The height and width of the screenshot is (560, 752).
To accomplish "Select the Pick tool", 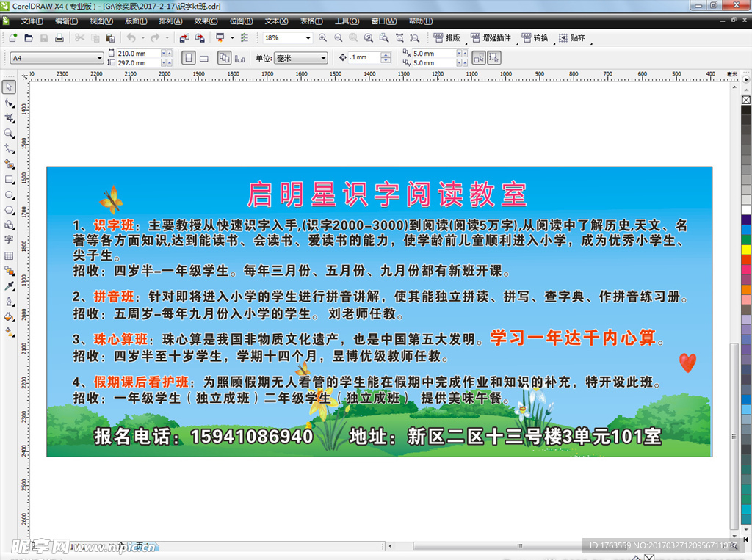I will point(10,86).
